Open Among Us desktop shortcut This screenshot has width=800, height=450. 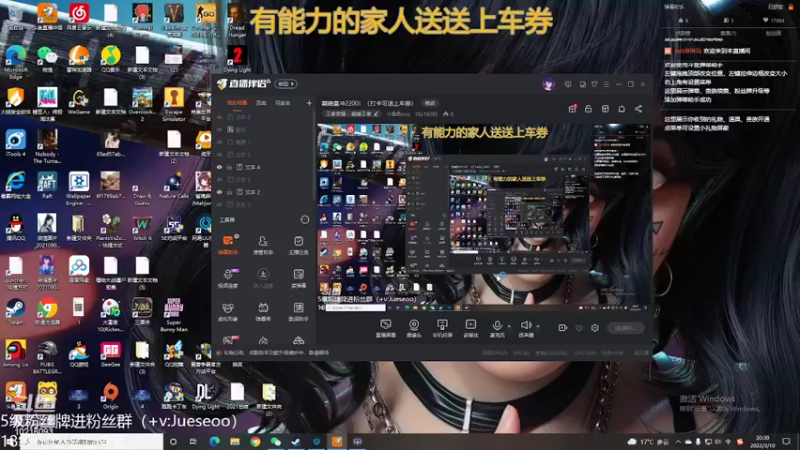(15, 354)
